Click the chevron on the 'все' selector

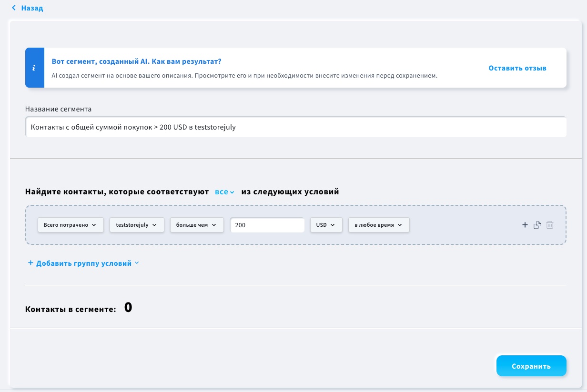tap(232, 192)
